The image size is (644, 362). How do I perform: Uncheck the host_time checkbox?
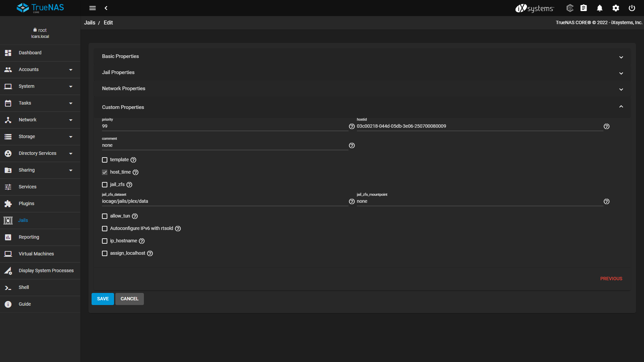pos(105,172)
